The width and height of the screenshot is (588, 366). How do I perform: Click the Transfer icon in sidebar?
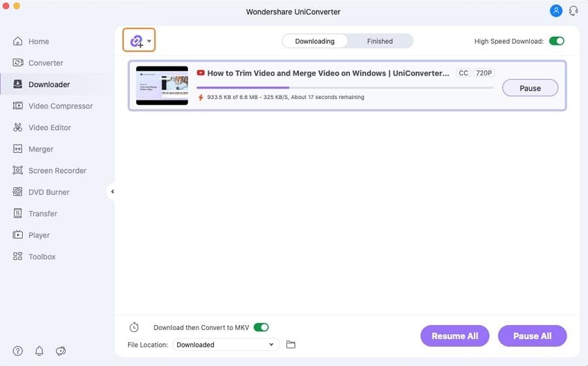(x=17, y=213)
